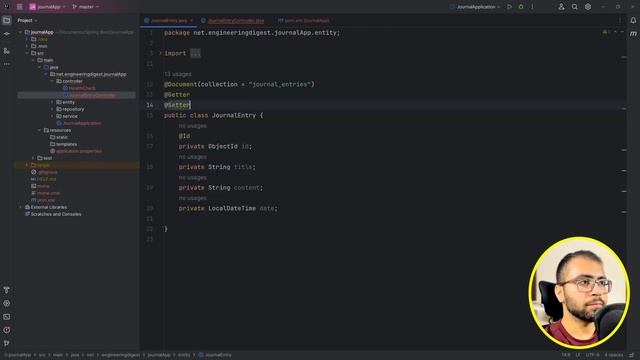Collapse the resources folder
The width and height of the screenshot is (640, 360).
coord(40,130)
